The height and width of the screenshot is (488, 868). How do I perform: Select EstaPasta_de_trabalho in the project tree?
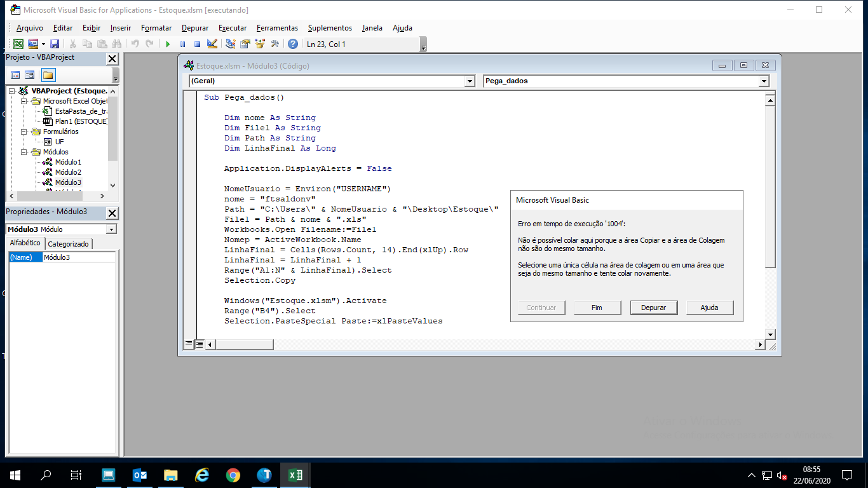tap(81, 111)
